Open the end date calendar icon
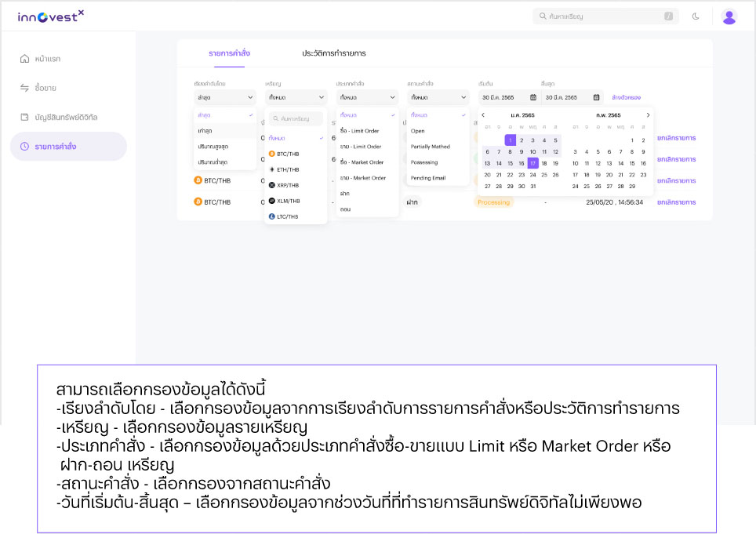 coord(596,97)
